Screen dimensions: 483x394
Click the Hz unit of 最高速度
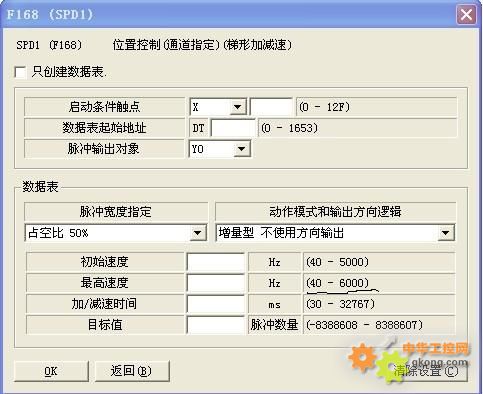(274, 283)
